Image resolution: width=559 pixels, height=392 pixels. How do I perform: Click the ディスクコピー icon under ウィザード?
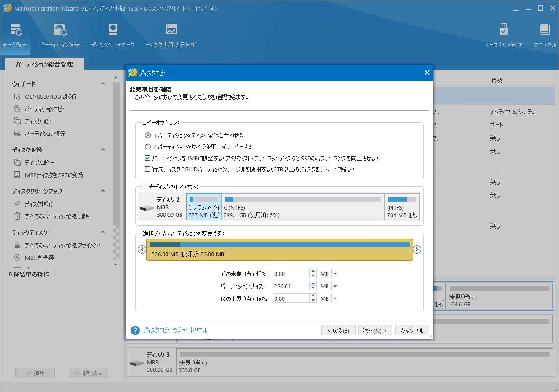[17, 121]
